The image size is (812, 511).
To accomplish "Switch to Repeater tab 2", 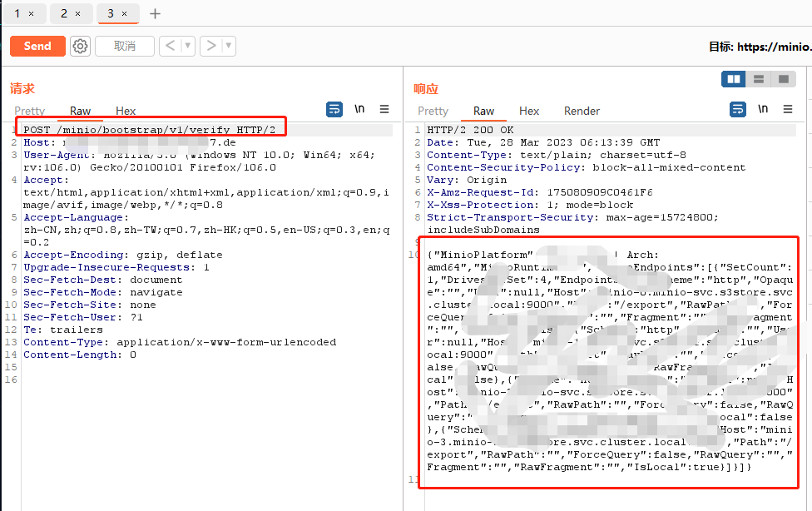I will [x=64, y=13].
